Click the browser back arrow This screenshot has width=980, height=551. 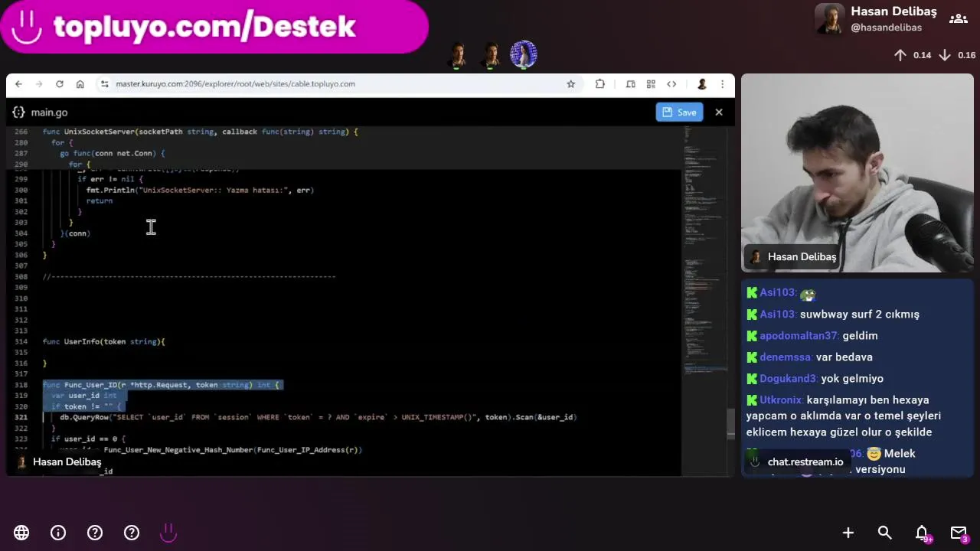[x=18, y=84]
